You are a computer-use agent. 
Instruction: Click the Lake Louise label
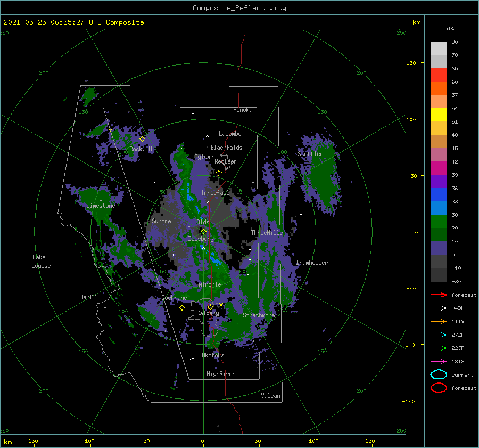coord(41,262)
